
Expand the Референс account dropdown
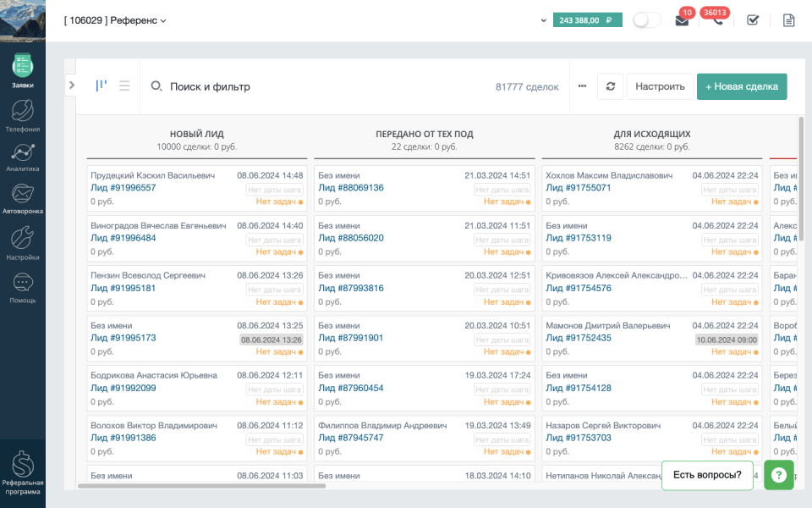click(x=116, y=20)
